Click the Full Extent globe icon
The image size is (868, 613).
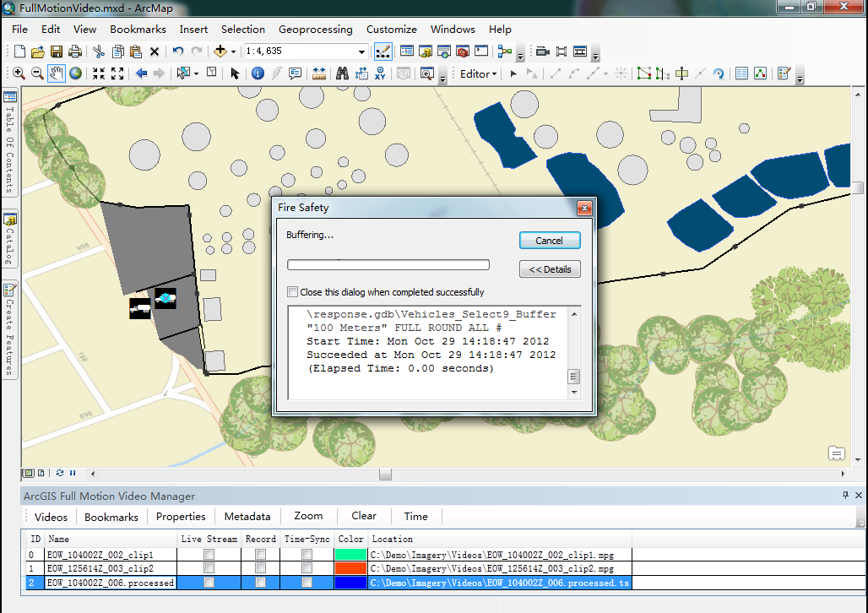[75, 73]
